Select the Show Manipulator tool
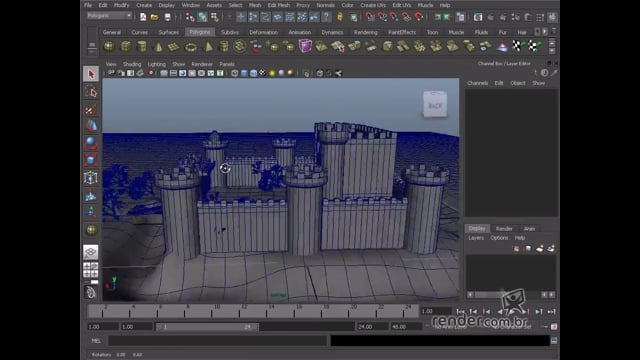 pos(91,212)
